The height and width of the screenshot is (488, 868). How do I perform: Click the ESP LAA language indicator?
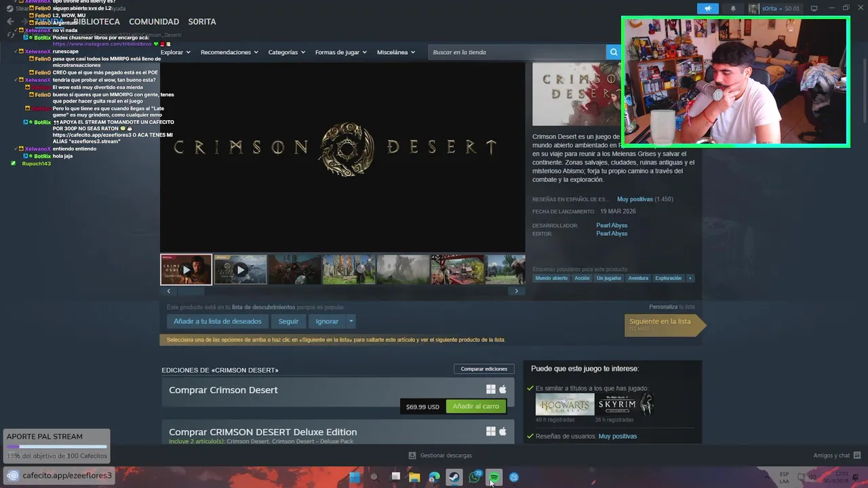784,477
